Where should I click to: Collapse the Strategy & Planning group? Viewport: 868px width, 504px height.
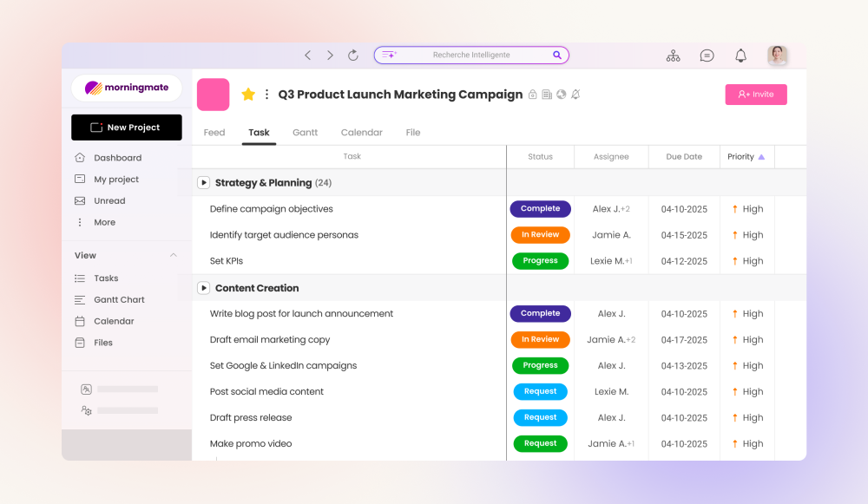pos(204,182)
